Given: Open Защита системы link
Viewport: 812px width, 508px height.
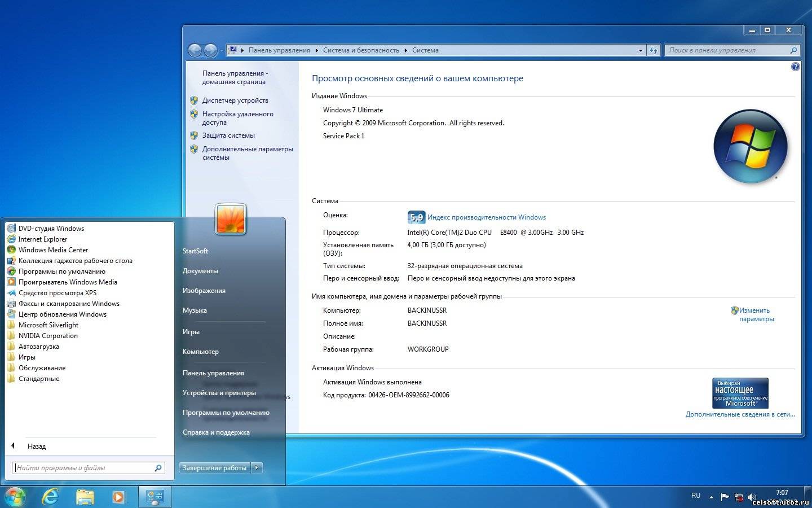Looking at the screenshot, I should pyautogui.click(x=228, y=135).
